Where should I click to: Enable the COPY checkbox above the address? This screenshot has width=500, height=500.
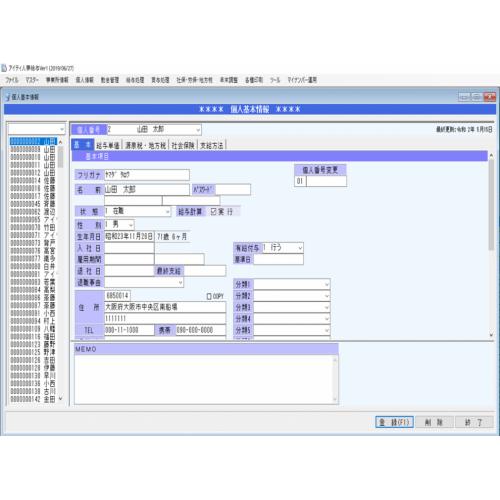(209, 296)
